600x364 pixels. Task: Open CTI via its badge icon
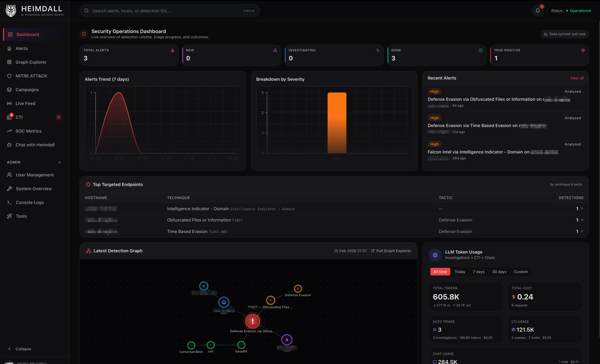tap(9, 117)
